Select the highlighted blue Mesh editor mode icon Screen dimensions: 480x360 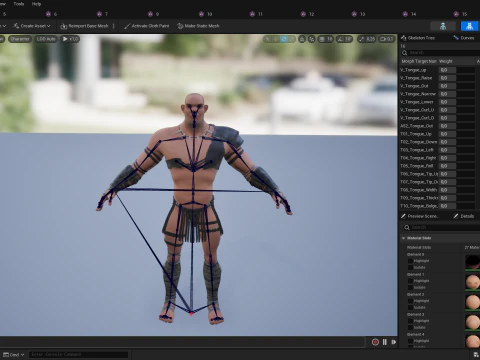click(x=469, y=26)
